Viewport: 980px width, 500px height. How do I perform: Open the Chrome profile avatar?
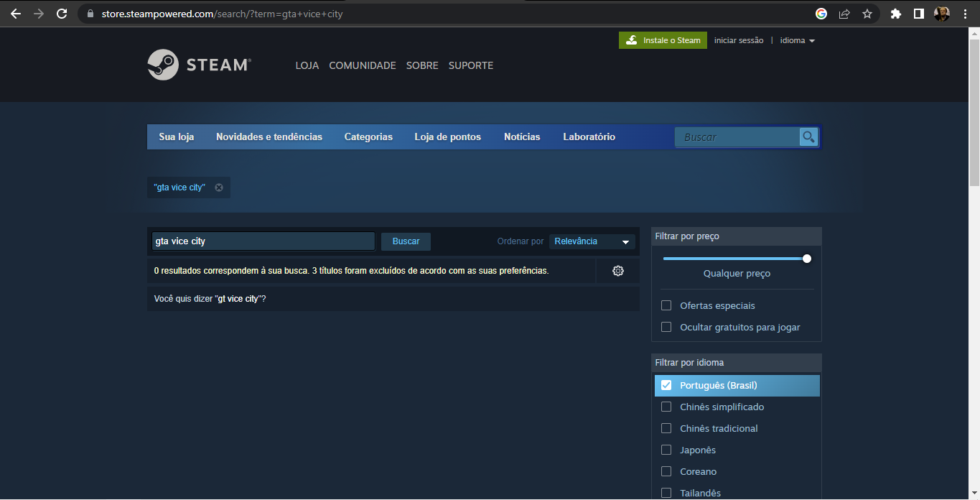pyautogui.click(x=941, y=14)
